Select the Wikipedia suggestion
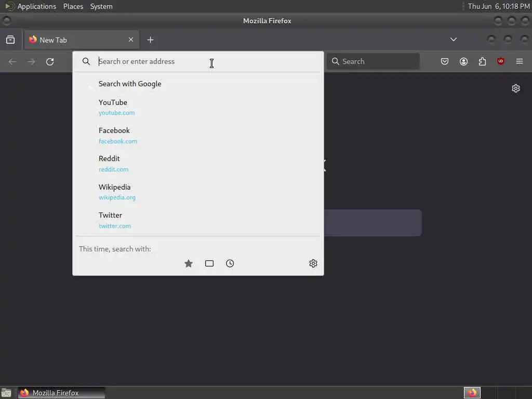 click(x=198, y=192)
